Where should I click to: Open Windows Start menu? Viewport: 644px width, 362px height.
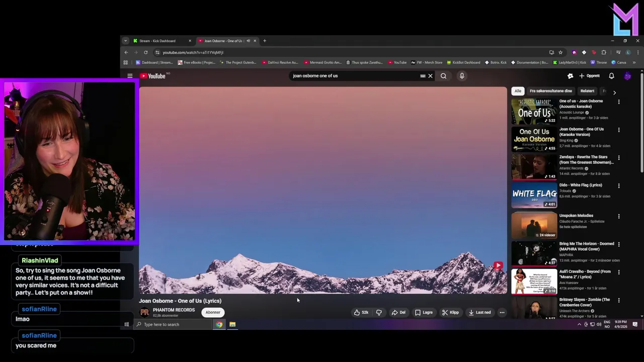pos(127,324)
